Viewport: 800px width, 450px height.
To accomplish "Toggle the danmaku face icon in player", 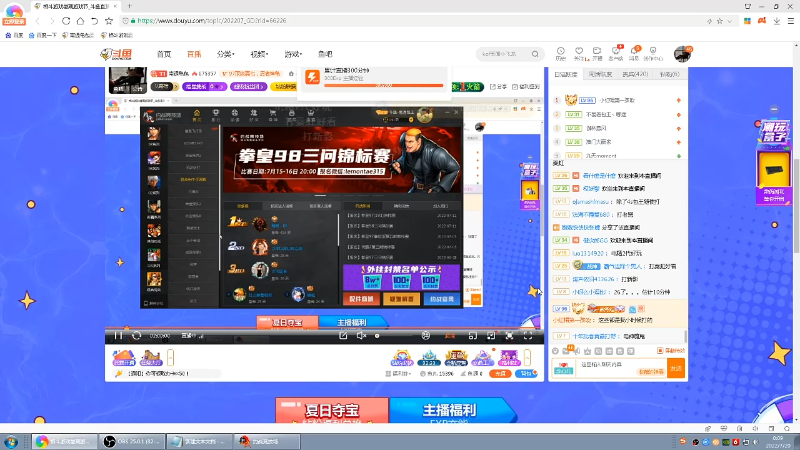I will (x=426, y=336).
